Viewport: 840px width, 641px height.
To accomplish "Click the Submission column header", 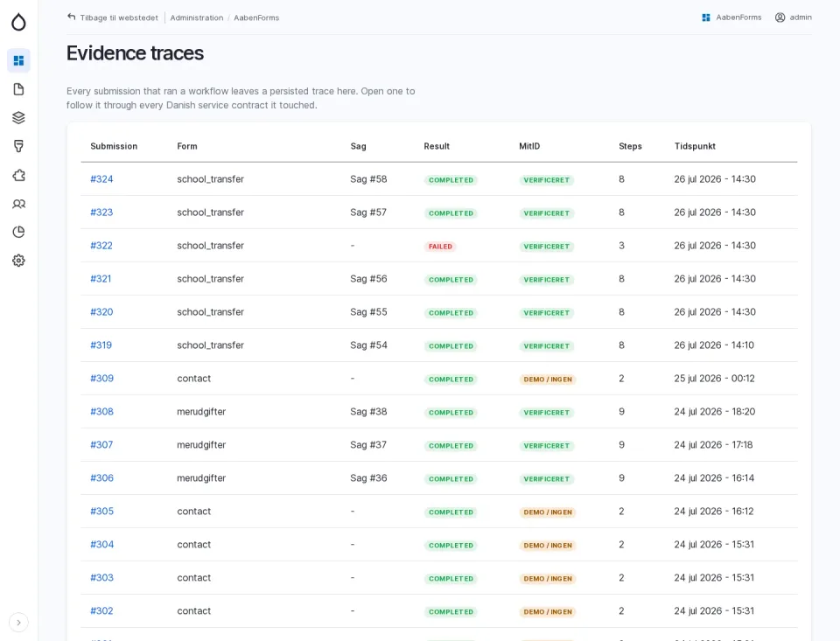I will [x=114, y=146].
